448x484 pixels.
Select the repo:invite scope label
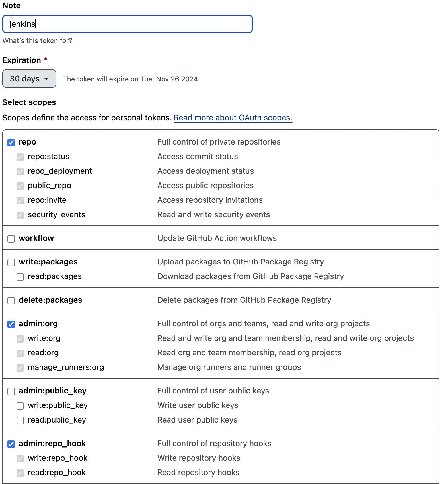(47, 200)
